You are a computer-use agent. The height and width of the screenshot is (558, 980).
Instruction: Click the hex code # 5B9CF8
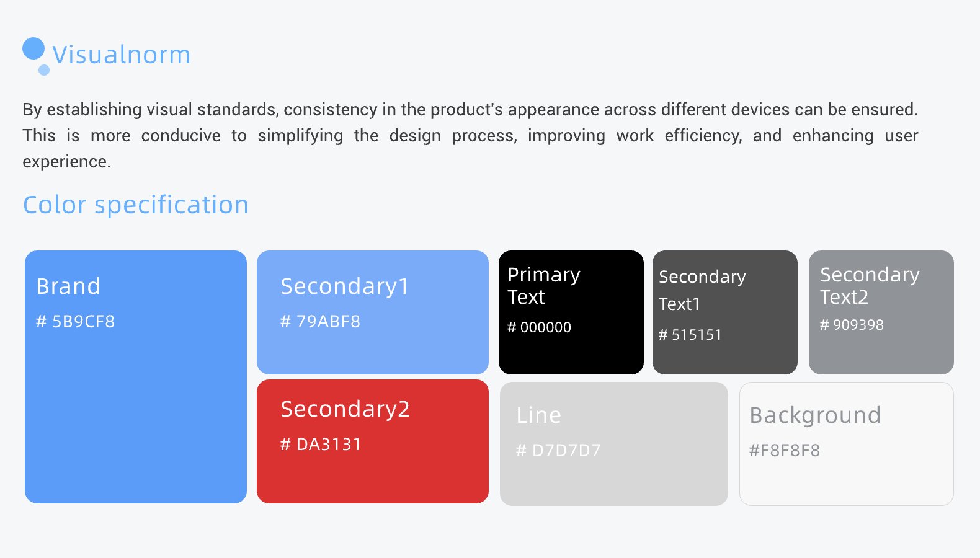75,321
